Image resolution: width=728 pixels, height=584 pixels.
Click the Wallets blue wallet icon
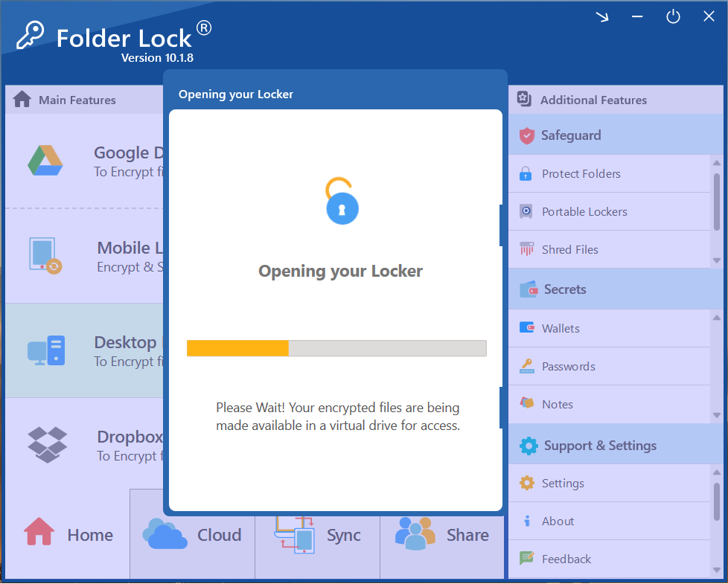[x=526, y=327]
